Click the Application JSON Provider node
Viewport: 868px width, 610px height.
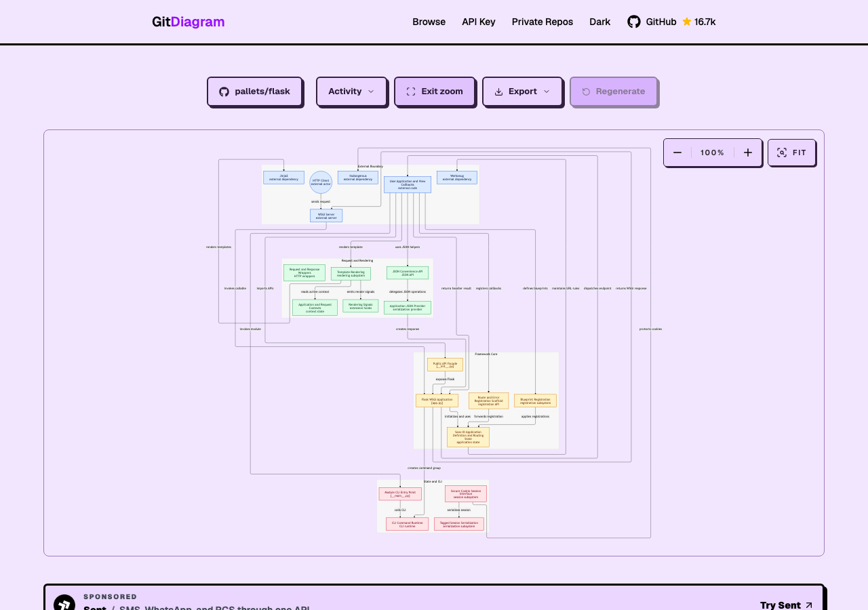click(408, 308)
